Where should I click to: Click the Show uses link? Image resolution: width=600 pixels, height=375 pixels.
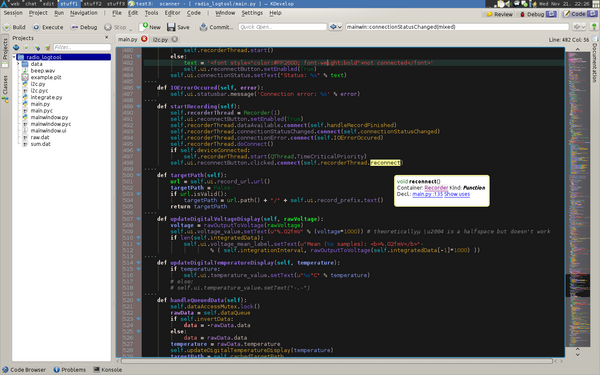[457, 194]
